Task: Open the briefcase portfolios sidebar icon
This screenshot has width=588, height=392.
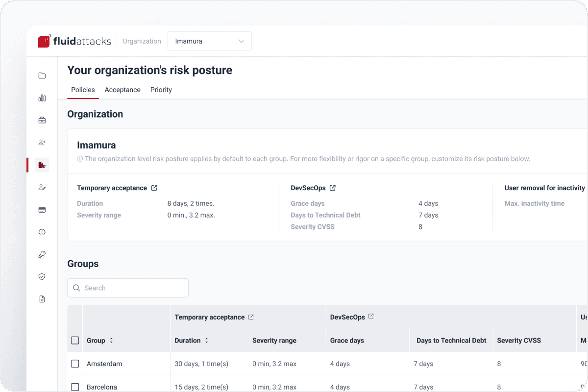Action: pyautogui.click(x=42, y=120)
